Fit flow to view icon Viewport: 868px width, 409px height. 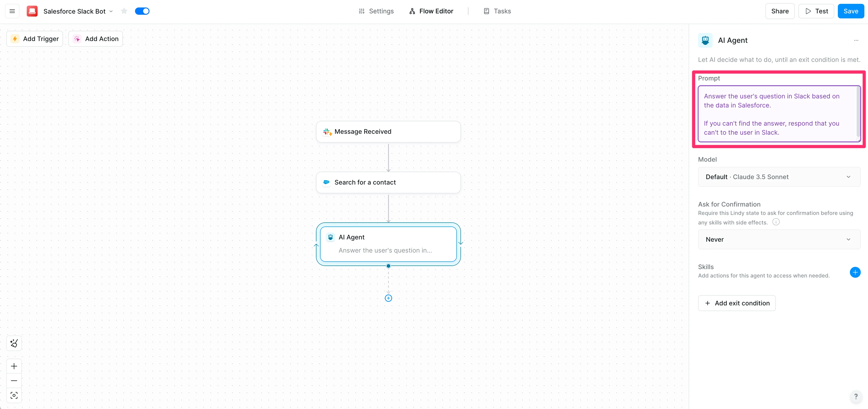[x=14, y=396]
